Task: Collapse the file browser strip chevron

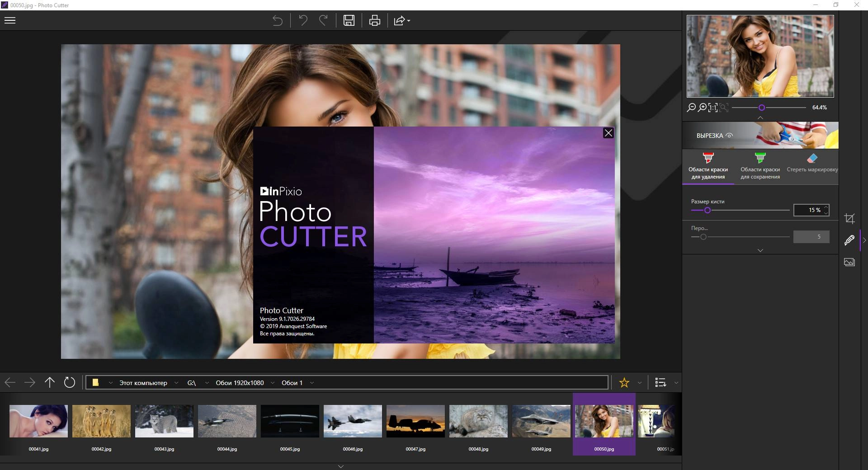Action: [341, 466]
